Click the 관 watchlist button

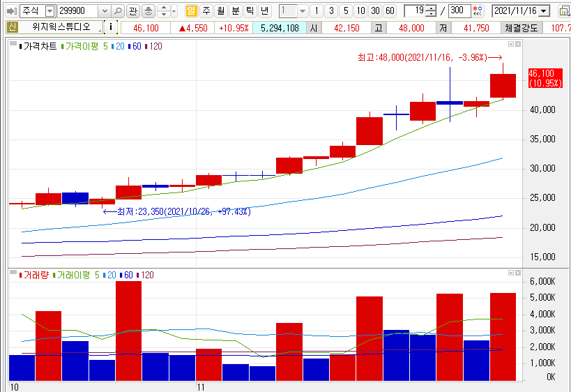[133, 11]
